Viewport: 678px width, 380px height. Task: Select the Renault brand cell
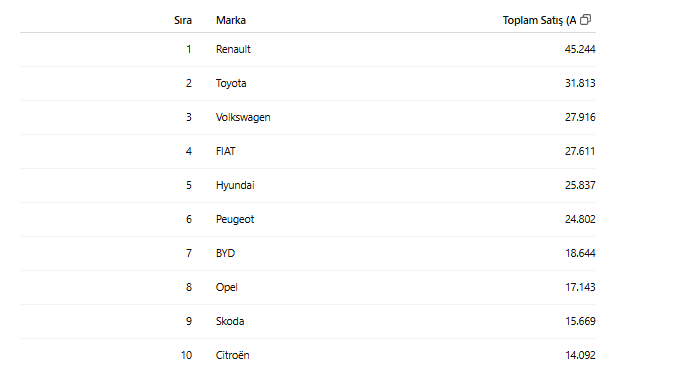coord(233,49)
